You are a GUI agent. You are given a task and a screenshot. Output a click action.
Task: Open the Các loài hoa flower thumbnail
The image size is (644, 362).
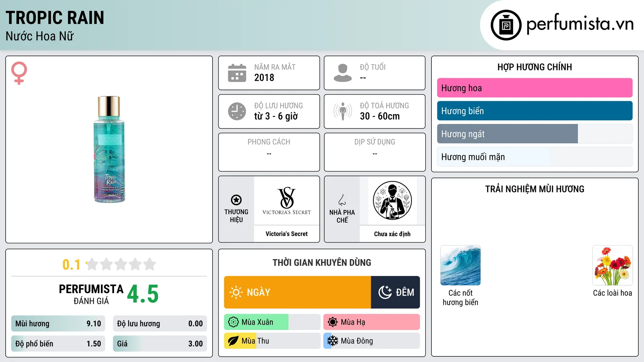(612, 265)
